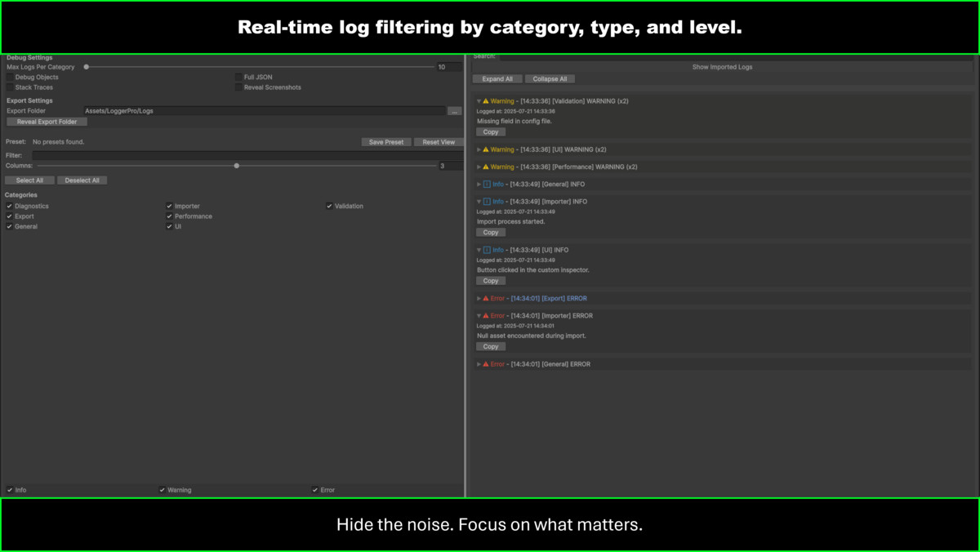Click the 'No presets found.' text
This screenshot has height=552, width=980.
[x=59, y=142]
